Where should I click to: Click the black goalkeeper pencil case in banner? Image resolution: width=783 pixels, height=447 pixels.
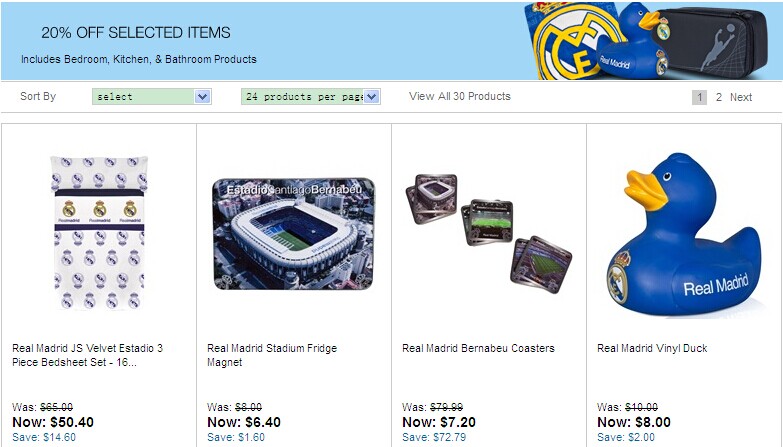pyautogui.click(x=722, y=40)
